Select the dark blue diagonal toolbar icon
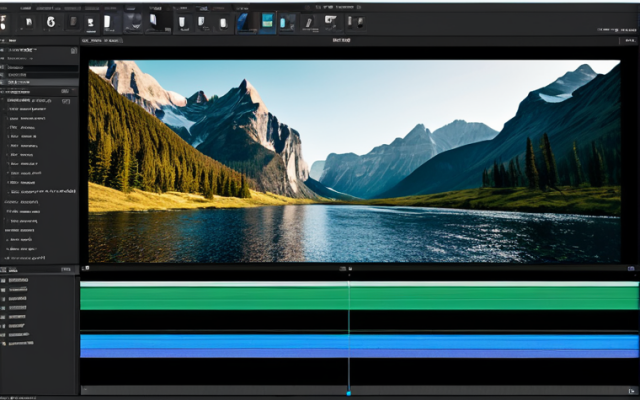Image resolution: width=640 pixels, height=400 pixels. click(x=243, y=22)
